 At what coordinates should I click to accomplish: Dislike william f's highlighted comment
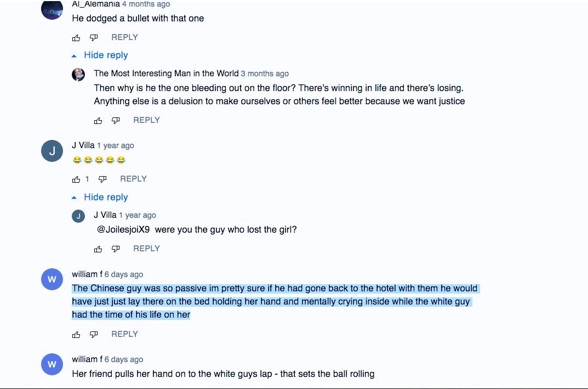[94, 335]
